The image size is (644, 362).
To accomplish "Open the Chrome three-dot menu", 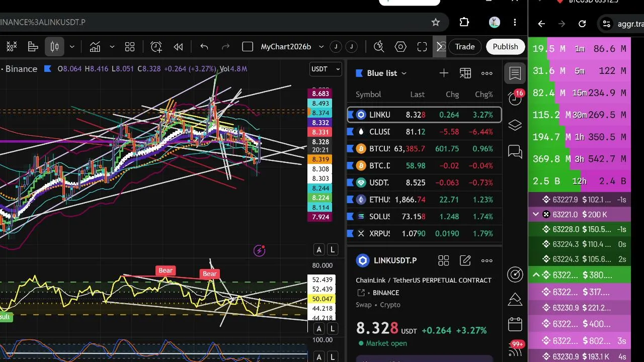I will click(x=515, y=22).
